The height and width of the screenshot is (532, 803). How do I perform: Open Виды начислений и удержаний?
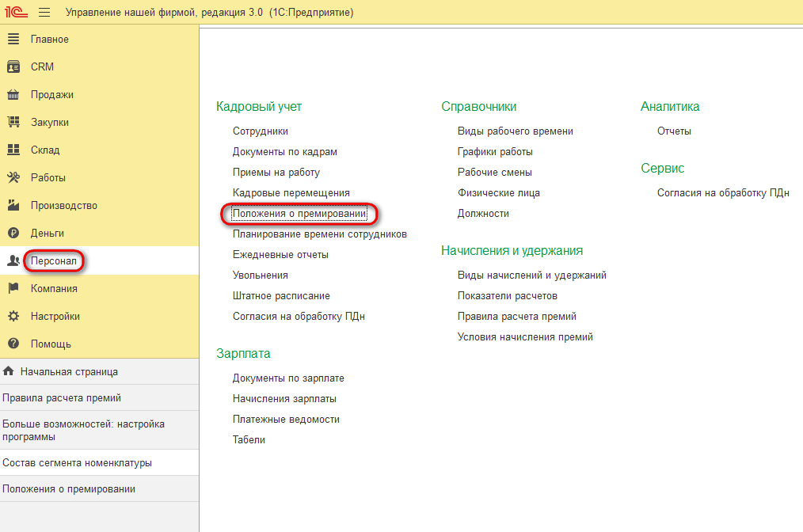click(x=531, y=275)
